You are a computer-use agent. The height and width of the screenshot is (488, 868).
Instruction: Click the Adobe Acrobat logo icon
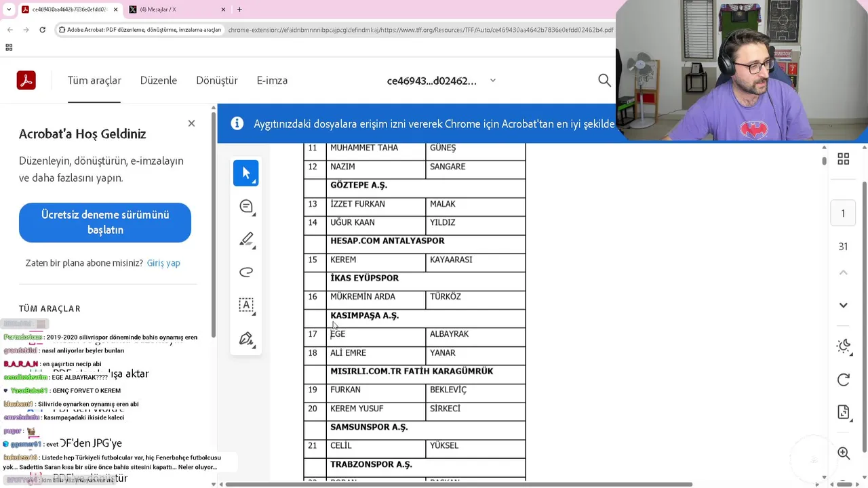click(x=26, y=81)
